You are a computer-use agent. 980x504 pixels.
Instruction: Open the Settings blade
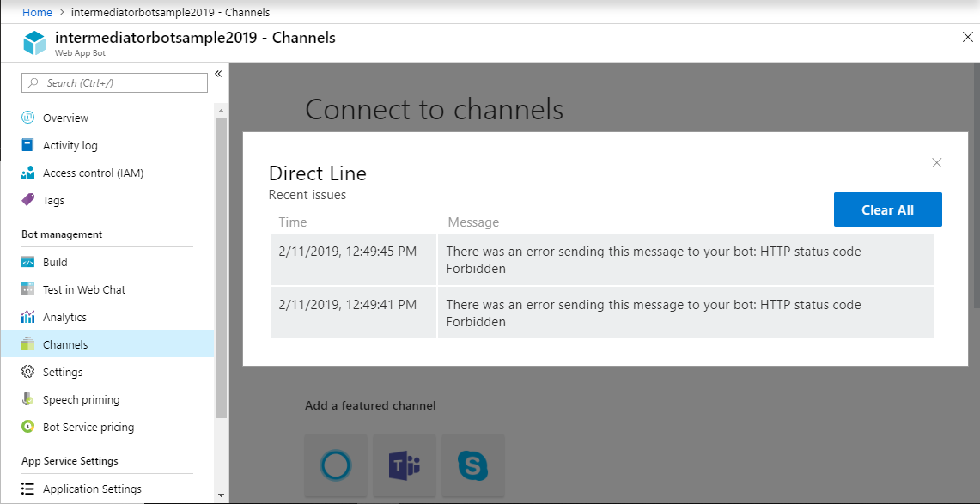64,372
